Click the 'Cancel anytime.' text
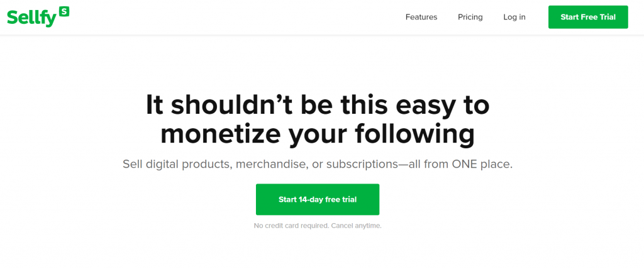The image size is (644, 269). (x=356, y=226)
